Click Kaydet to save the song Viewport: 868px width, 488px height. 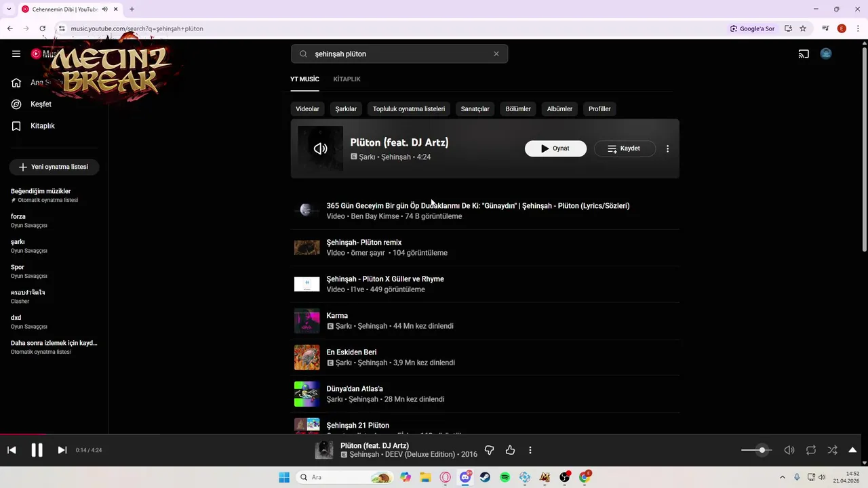point(625,148)
